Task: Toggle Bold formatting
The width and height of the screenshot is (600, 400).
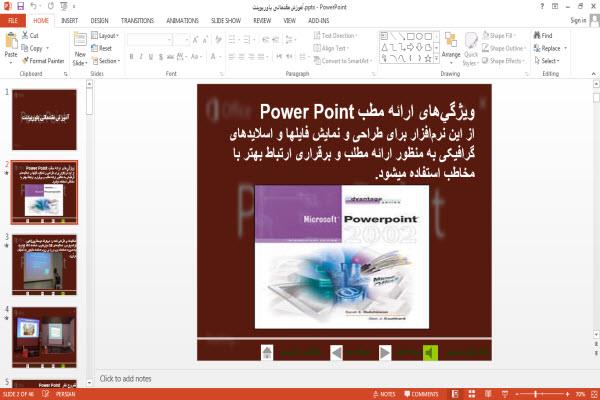Action: (132, 57)
